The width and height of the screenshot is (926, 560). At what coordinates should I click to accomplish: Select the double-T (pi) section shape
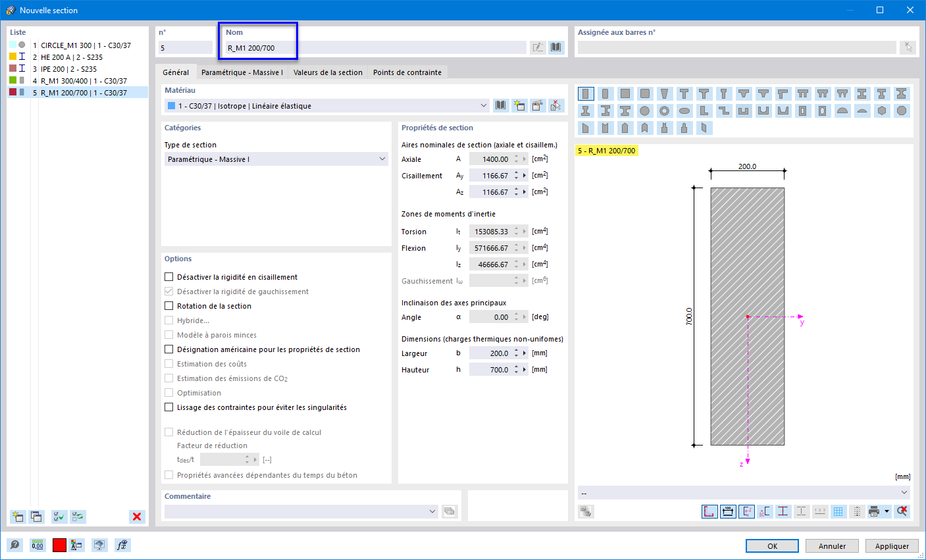(803, 93)
